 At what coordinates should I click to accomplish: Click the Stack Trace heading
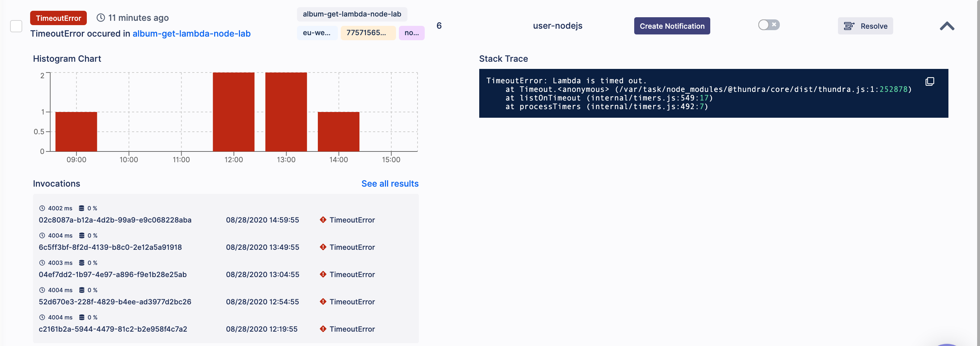(x=503, y=59)
